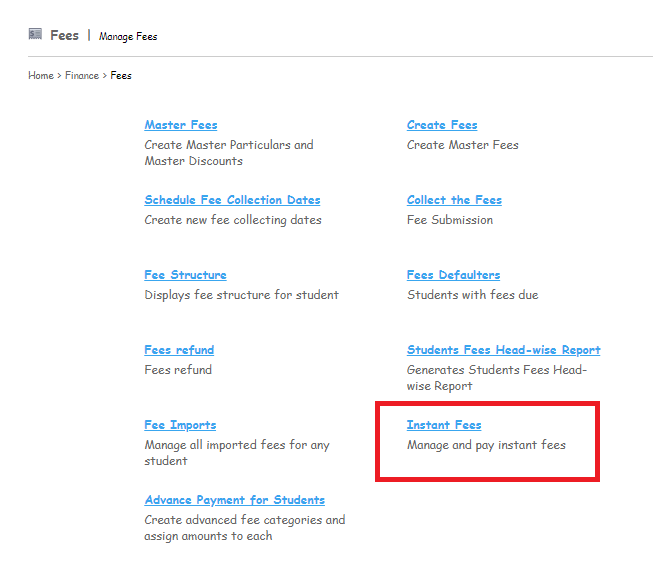Open the Master Fees link

[x=181, y=125]
